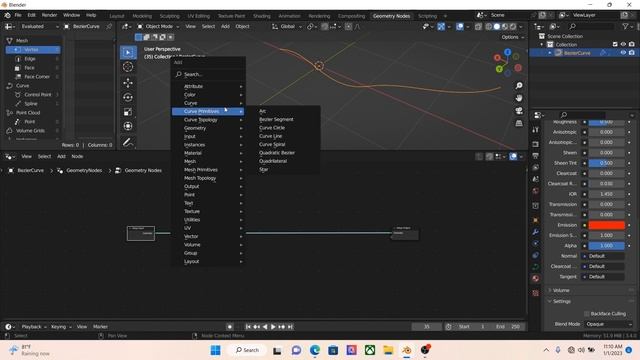
Task: Open Microsoft Edge from the taskbar
Action: (x=315, y=350)
